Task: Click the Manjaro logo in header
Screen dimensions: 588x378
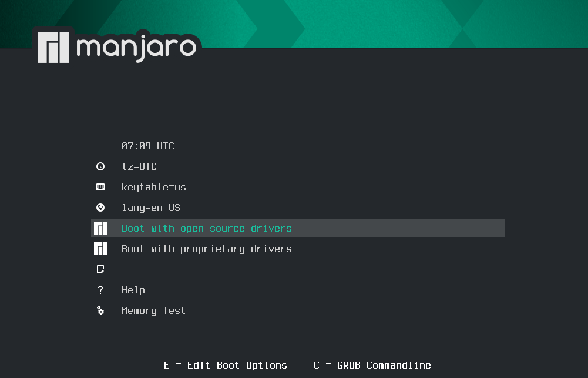Action: [x=117, y=47]
